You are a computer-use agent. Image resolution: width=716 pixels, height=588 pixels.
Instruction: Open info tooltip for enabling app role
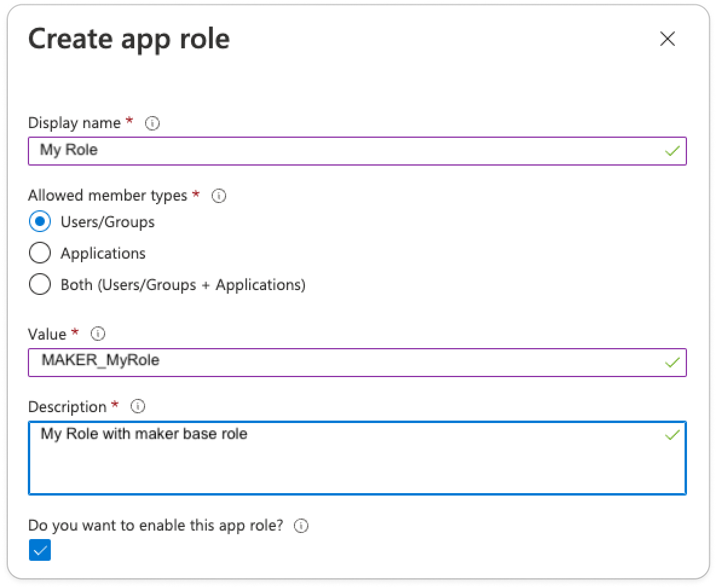[x=301, y=526]
